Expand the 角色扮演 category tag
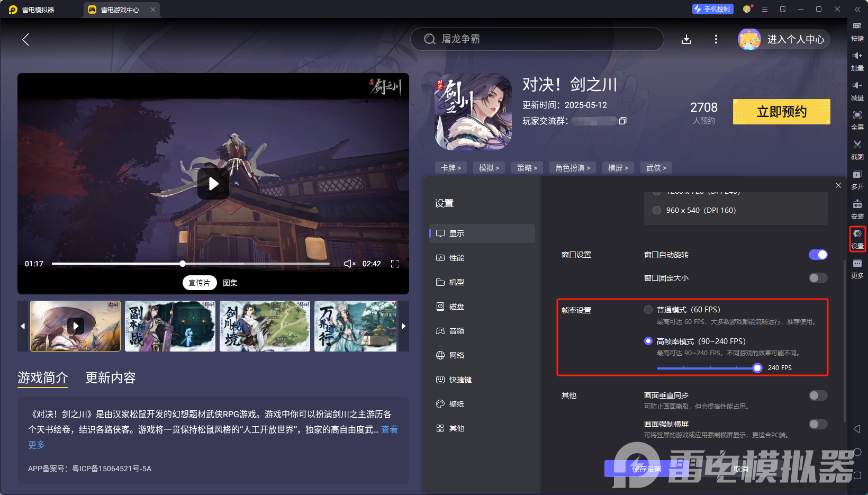The height and width of the screenshot is (495, 868). pyautogui.click(x=573, y=168)
